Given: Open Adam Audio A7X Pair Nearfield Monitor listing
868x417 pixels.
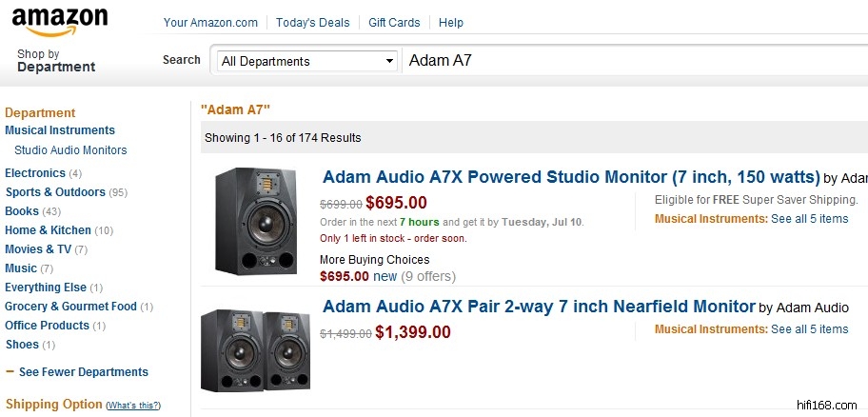Looking at the screenshot, I should tap(539, 307).
